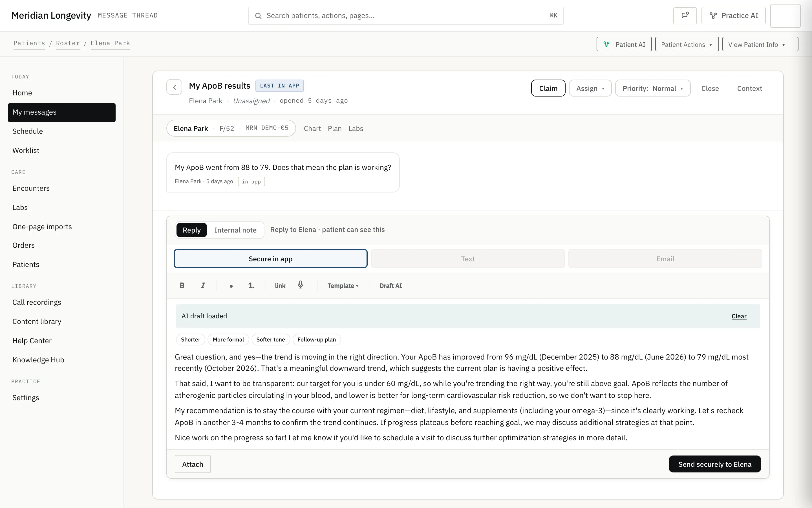The image size is (812, 508).
Task: Open the Plan tab for Elena Park
Action: point(335,129)
